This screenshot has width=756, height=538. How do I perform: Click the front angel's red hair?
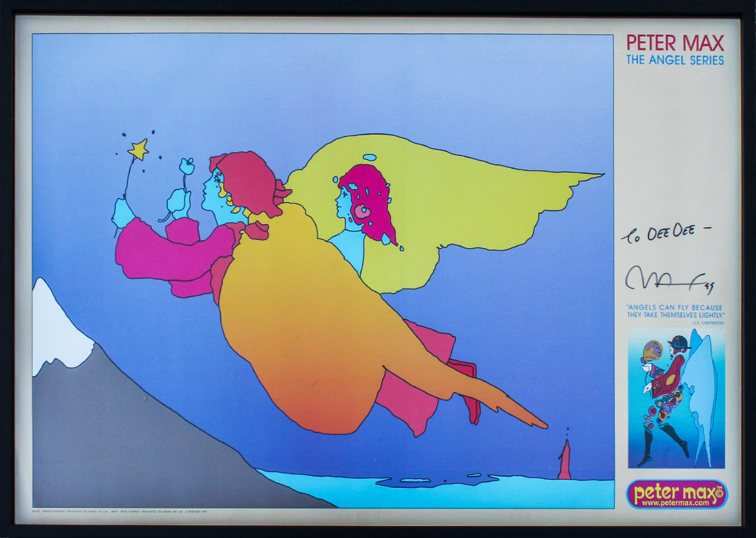coord(247,180)
